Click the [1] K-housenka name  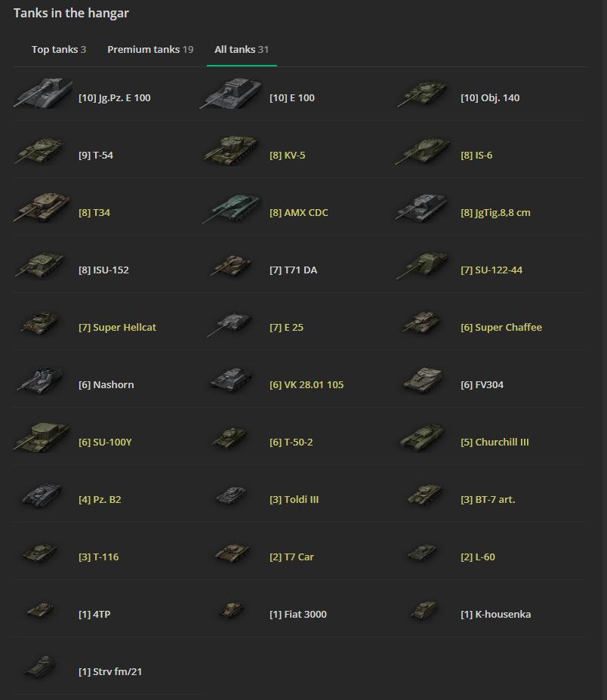click(495, 614)
